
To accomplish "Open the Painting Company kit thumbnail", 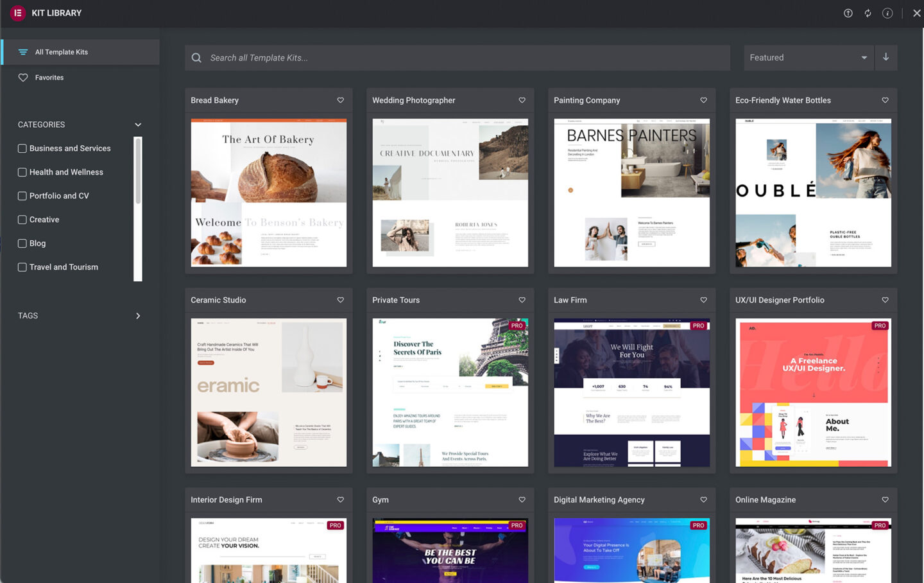I will tap(631, 193).
